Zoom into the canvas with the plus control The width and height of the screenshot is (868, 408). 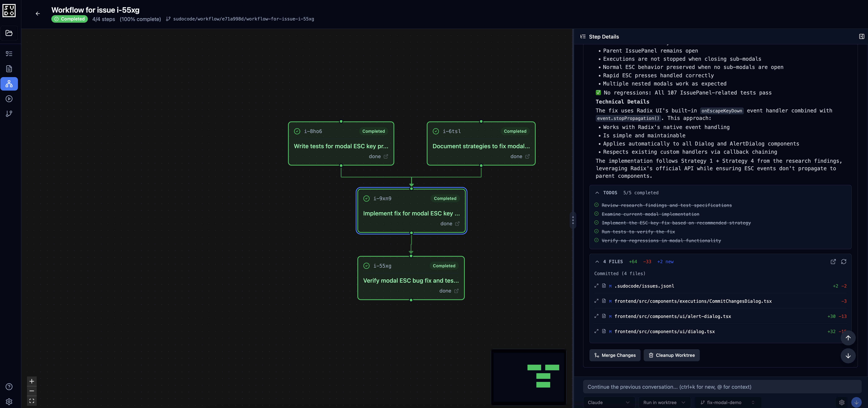tap(32, 381)
